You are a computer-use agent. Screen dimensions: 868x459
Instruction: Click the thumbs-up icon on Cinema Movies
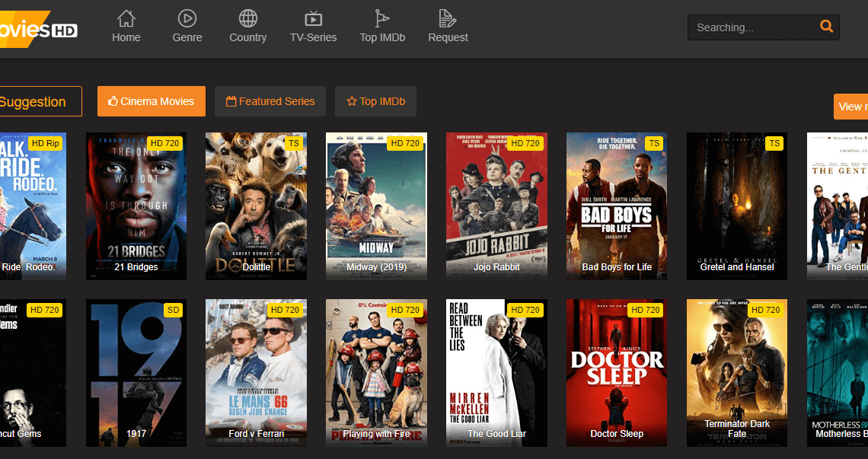point(113,101)
